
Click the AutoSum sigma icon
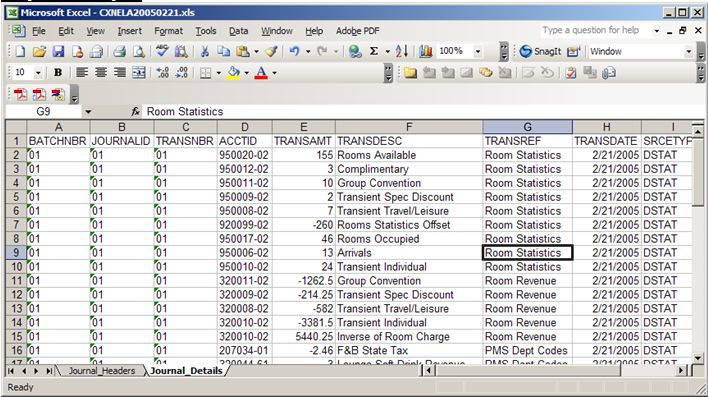[374, 51]
